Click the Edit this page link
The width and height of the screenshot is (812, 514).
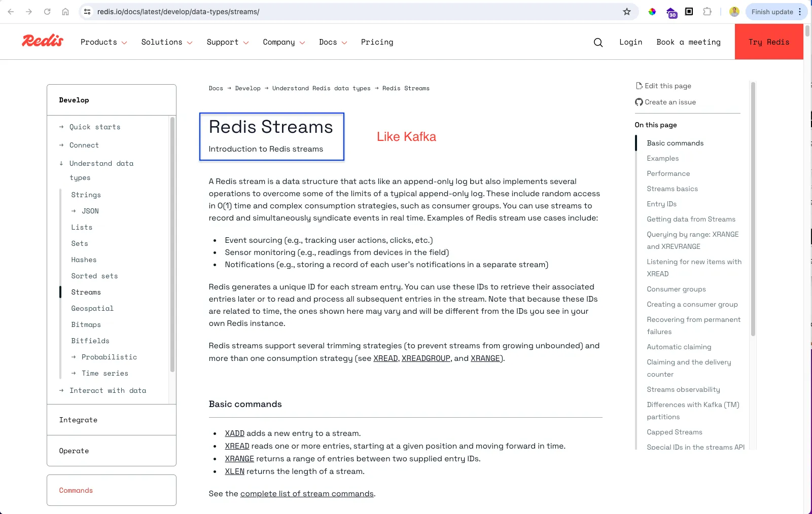[x=663, y=86]
